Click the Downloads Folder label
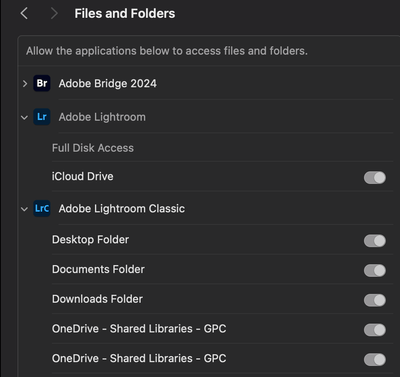The image size is (400, 377). (x=97, y=299)
